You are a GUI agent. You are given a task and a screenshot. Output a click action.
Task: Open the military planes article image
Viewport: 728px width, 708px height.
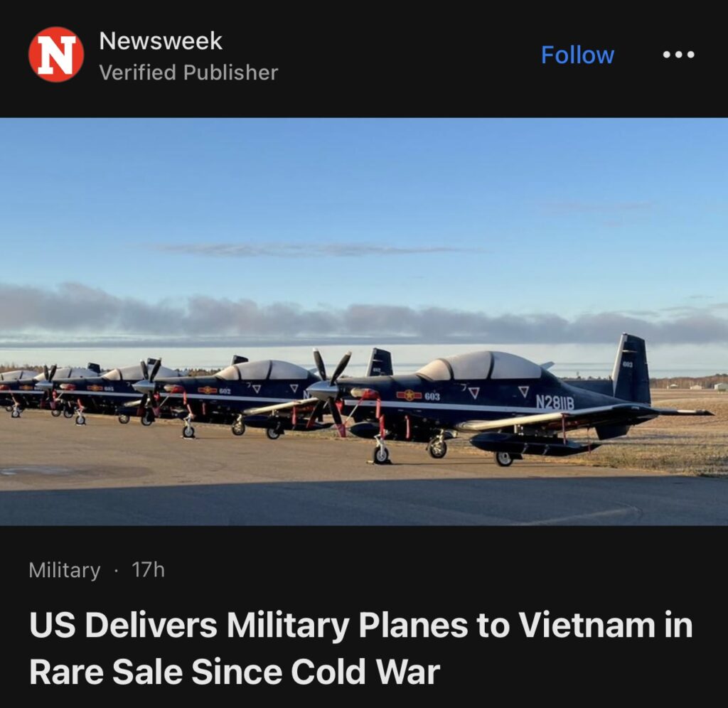pos(364,321)
